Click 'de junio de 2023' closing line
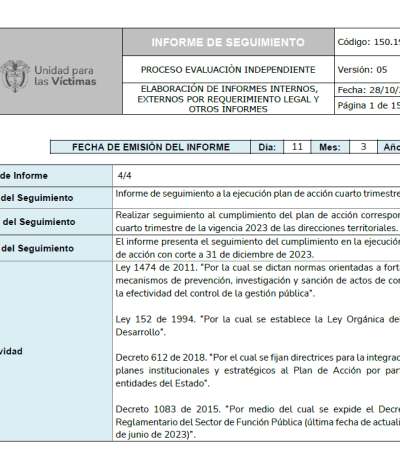Screen dimensions: 400x450 (x=155, y=435)
